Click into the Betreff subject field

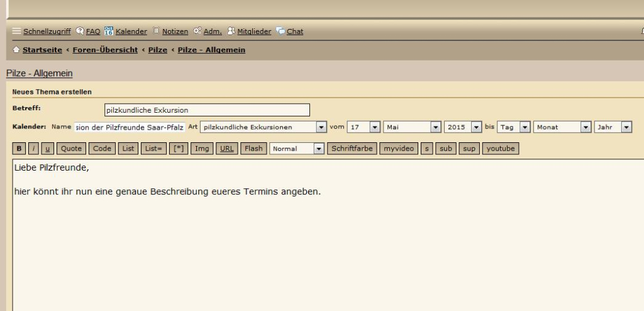207,110
